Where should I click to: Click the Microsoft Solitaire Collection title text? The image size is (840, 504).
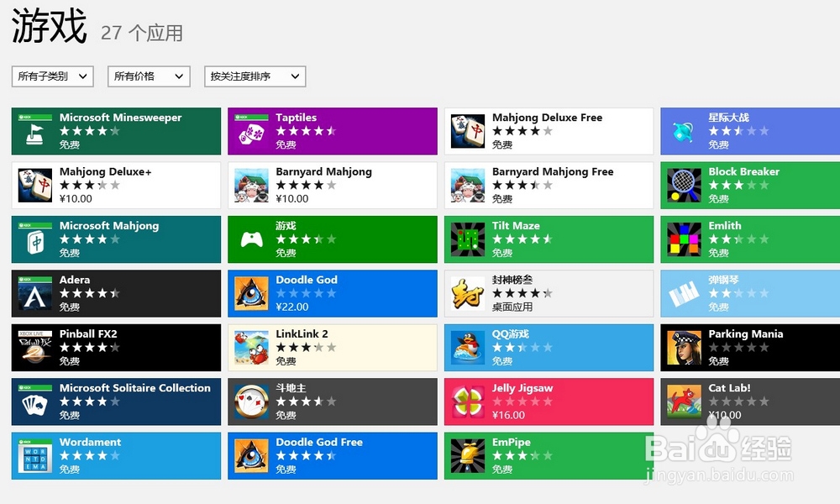(x=135, y=388)
